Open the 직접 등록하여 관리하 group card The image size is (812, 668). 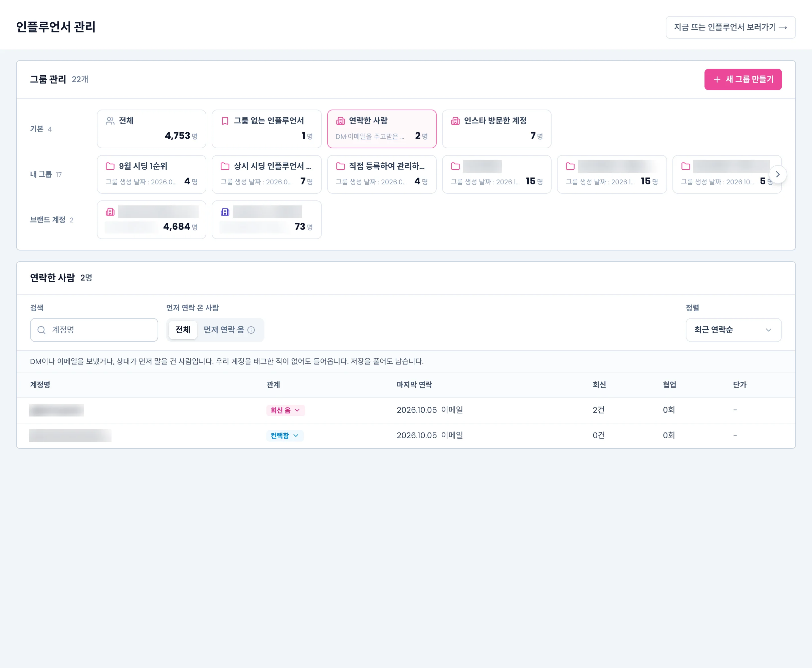coord(382,174)
